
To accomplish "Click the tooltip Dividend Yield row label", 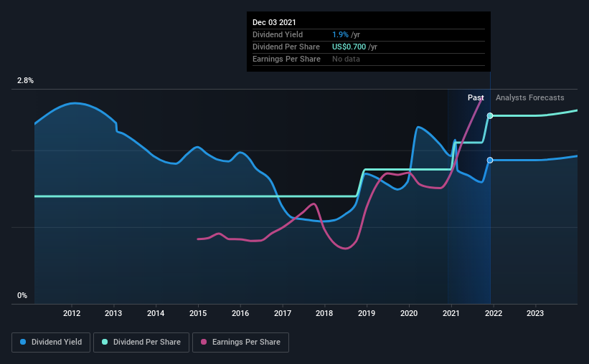I will [278, 34].
